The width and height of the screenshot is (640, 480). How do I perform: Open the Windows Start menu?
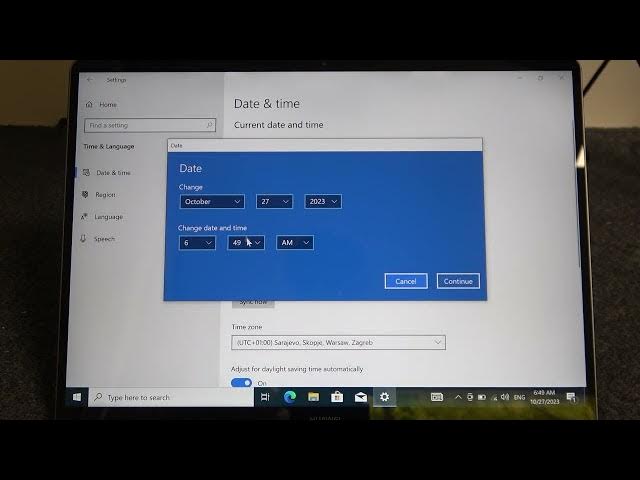click(x=77, y=397)
